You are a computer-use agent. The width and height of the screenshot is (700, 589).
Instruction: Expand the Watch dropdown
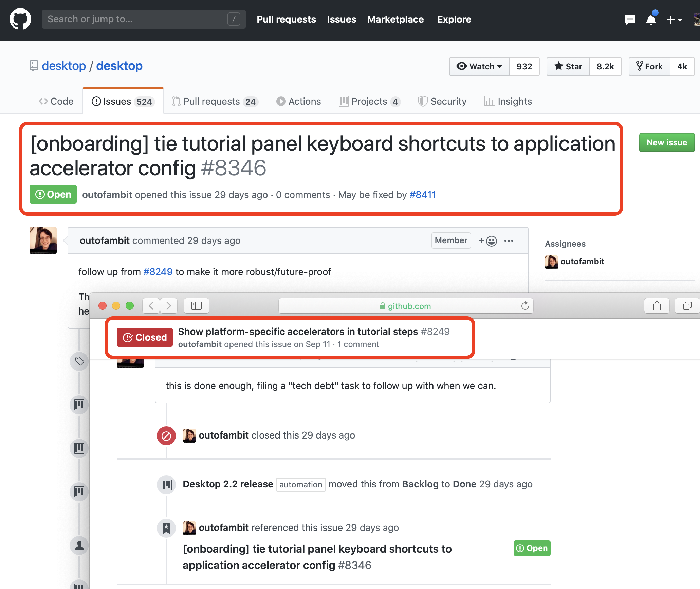pyautogui.click(x=479, y=66)
